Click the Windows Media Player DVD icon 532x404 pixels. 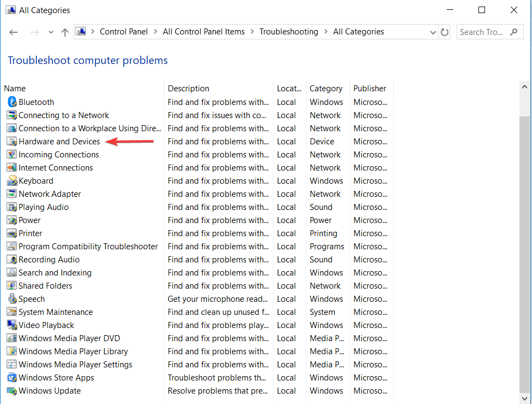tap(12, 338)
